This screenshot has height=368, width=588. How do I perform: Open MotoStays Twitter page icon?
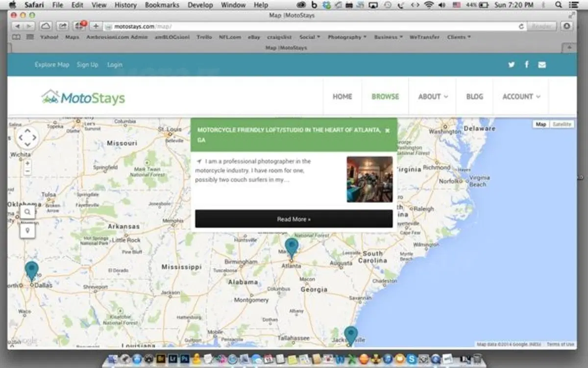tap(511, 65)
